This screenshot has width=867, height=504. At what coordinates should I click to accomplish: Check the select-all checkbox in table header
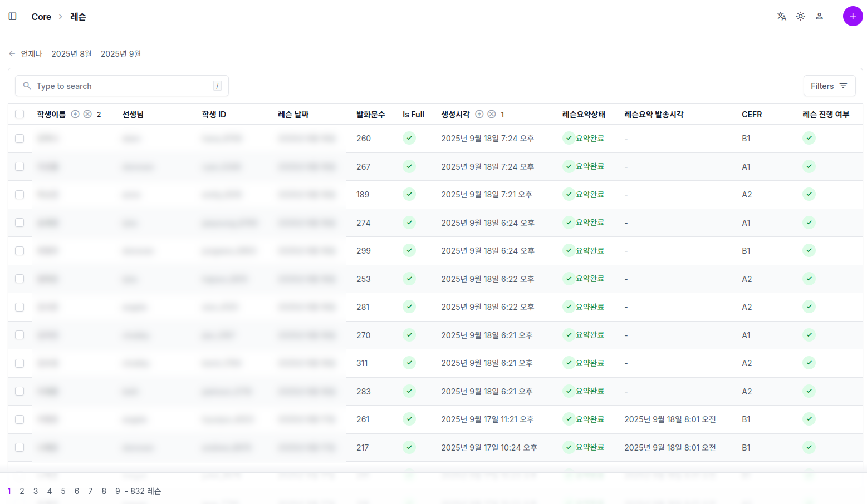click(x=19, y=114)
